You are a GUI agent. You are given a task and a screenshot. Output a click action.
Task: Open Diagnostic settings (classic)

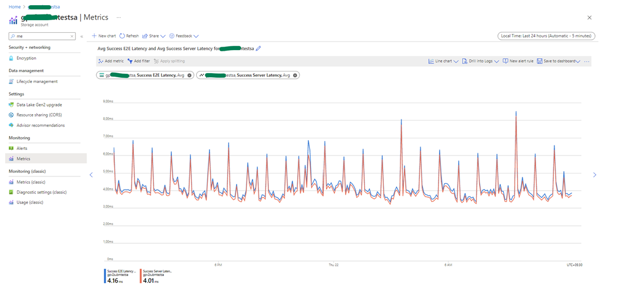click(42, 192)
